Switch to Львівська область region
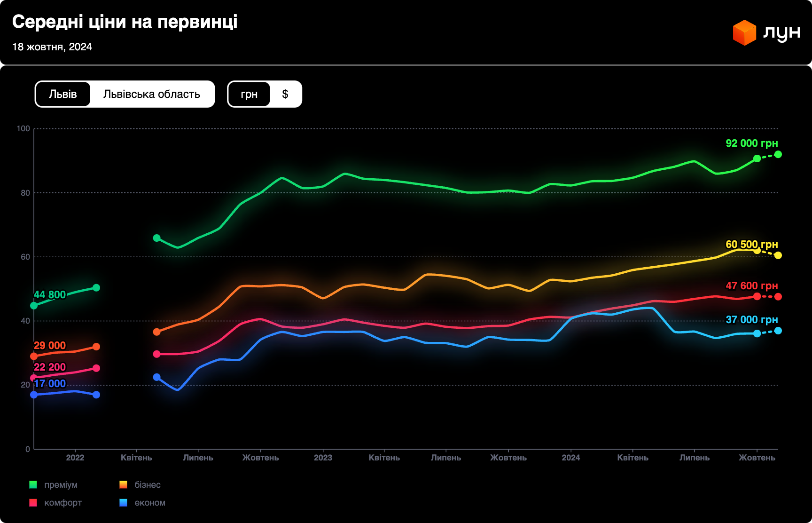 (x=151, y=94)
